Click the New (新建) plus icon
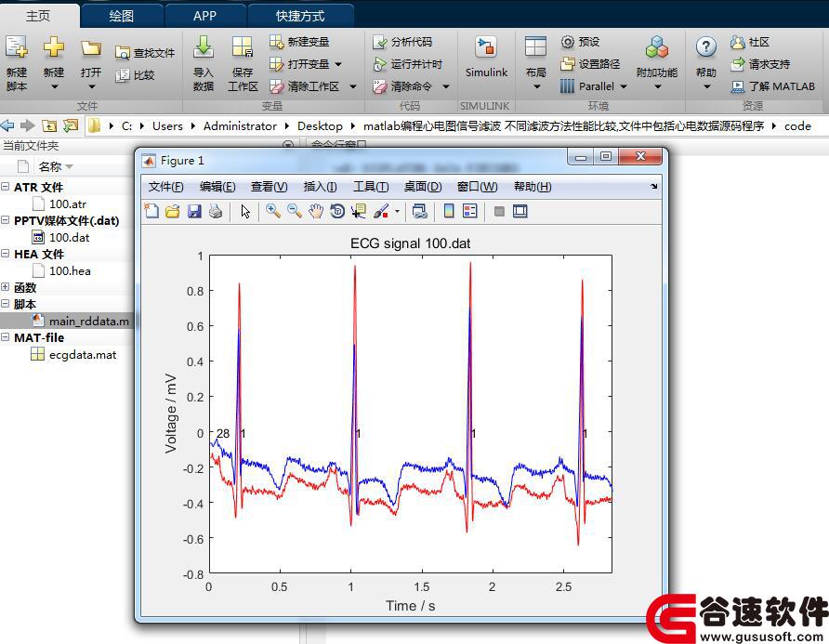This screenshot has width=829, height=644. (53, 47)
